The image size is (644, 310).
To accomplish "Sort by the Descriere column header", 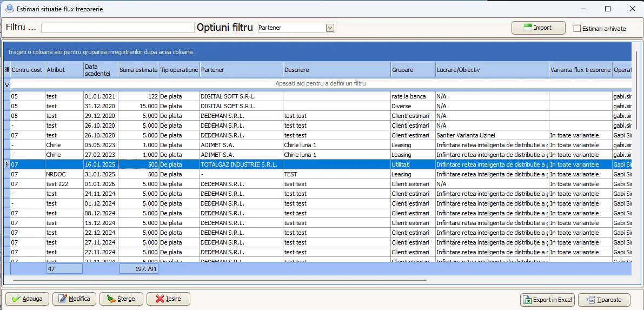I will tap(337, 70).
